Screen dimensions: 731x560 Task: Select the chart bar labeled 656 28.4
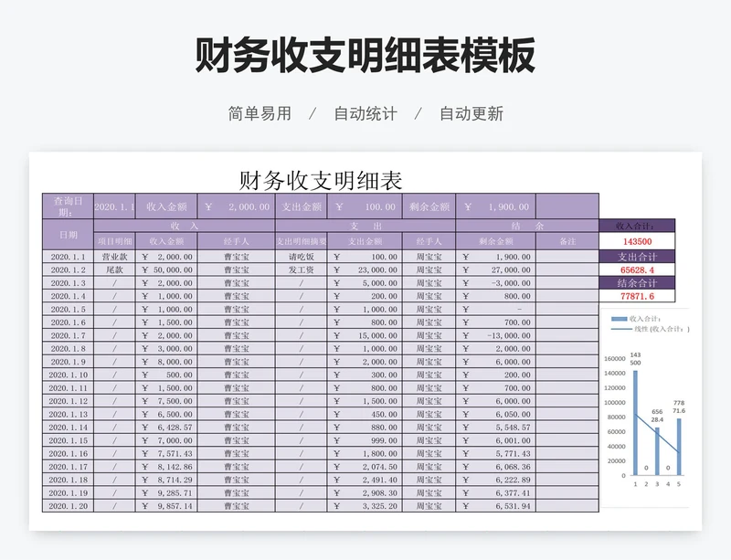pyautogui.click(x=657, y=451)
